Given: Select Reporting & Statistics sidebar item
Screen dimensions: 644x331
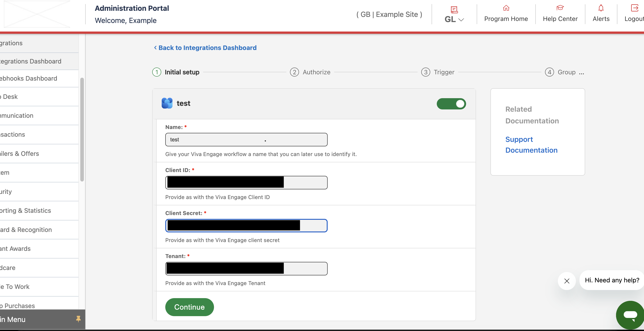Looking at the screenshot, I should click(39, 211).
